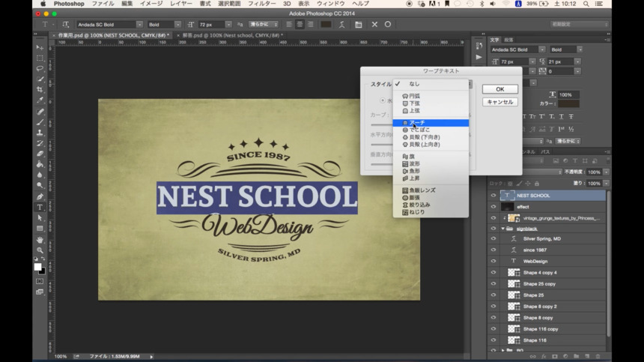The height and width of the screenshot is (362, 644).
Task: Select the Hand tool
Action: (40, 240)
